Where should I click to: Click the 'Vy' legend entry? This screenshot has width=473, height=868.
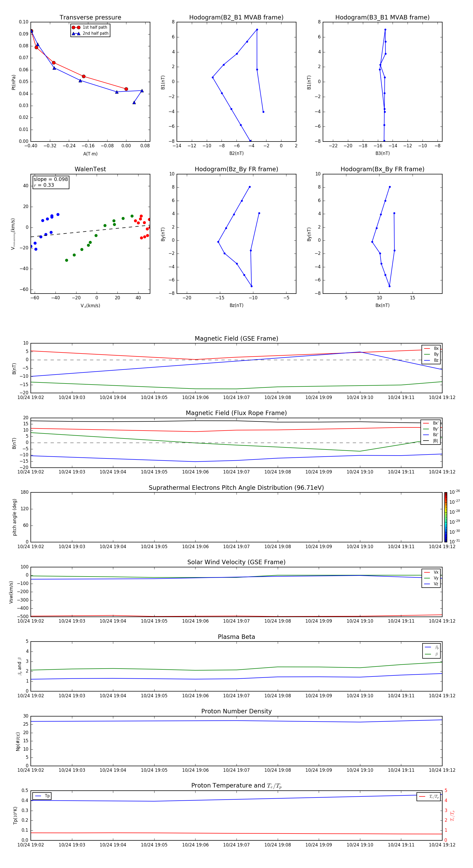coord(431,578)
